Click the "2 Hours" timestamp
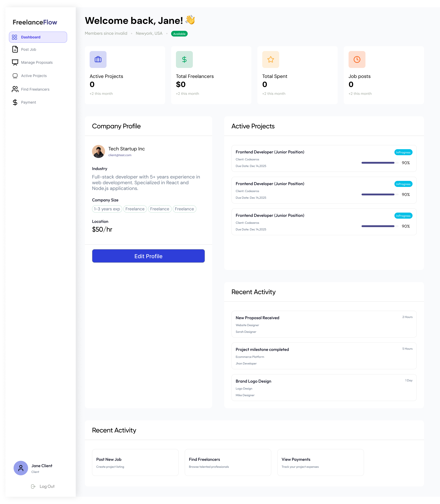The height and width of the screenshot is (504, 440). [407, 317]
